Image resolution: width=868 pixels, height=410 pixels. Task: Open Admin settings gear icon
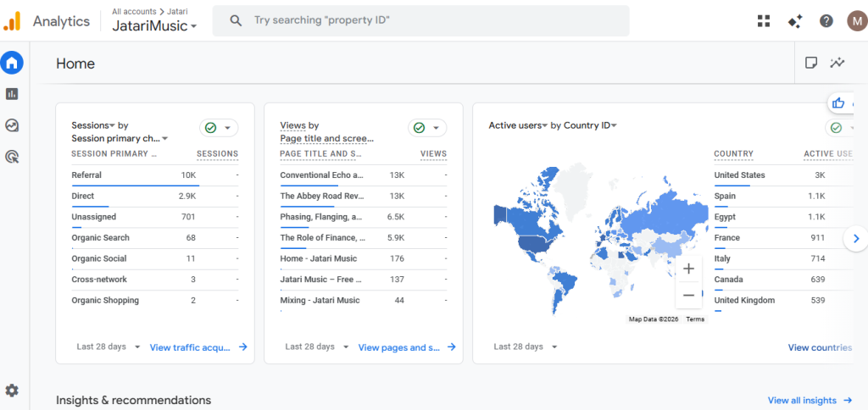point(12,391)
